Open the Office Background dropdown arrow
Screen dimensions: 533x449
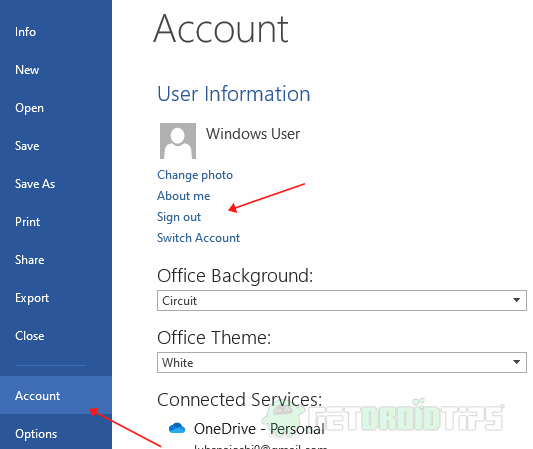[x=516, y=300]
